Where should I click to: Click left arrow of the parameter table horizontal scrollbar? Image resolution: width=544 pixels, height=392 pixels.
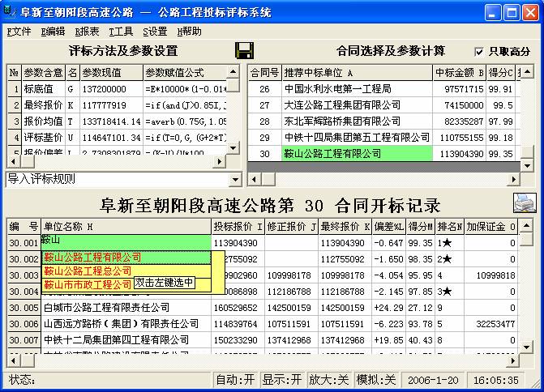13,161
